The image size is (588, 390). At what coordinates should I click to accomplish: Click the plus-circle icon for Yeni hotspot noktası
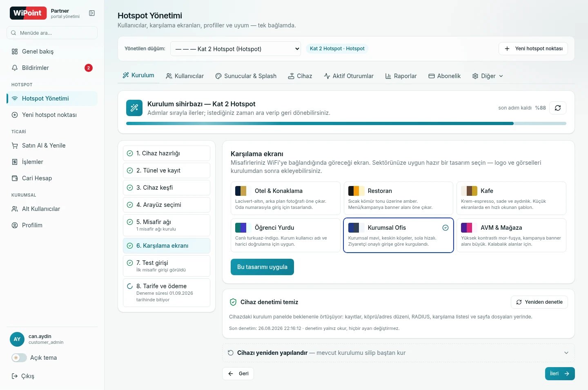(x=15, y=115)
